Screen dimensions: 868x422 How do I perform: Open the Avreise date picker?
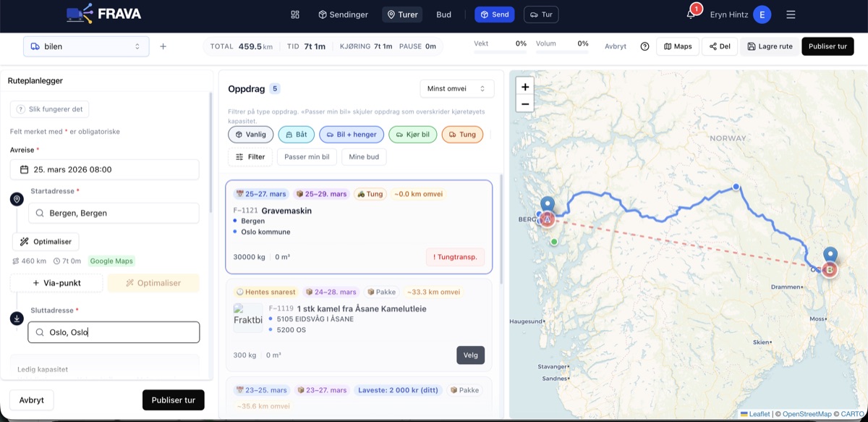click(x=104, y=169)
